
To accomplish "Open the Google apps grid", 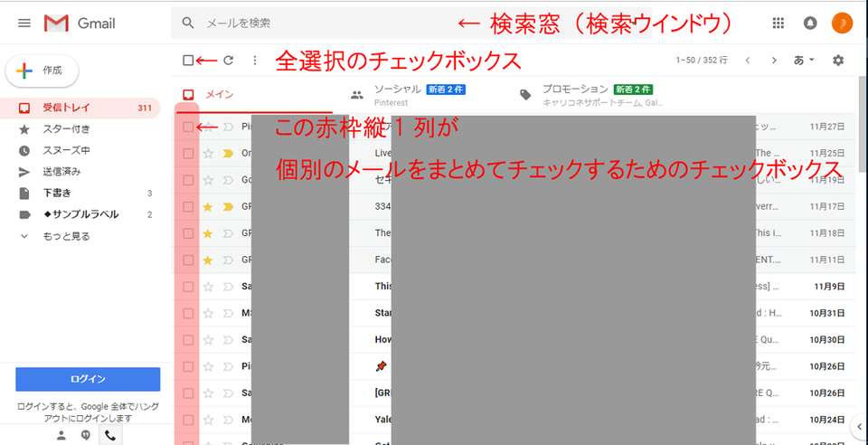I will pyautogui.click(x=778, y=23).
